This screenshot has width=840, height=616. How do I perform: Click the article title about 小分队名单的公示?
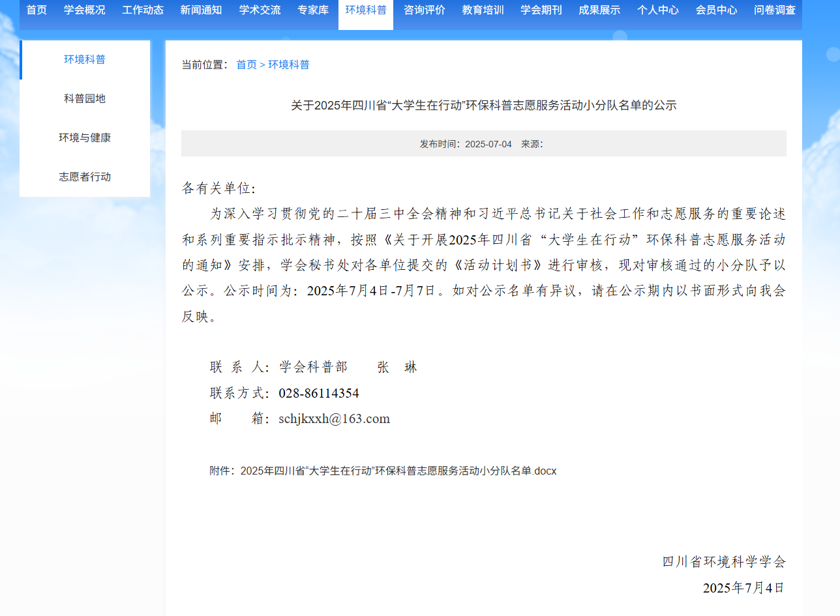[484, 106]
